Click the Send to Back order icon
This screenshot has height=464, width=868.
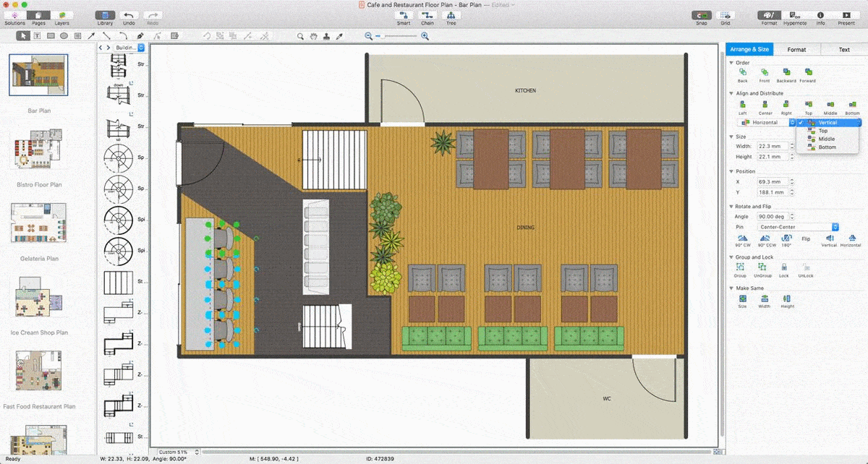(x=742, y=72)
